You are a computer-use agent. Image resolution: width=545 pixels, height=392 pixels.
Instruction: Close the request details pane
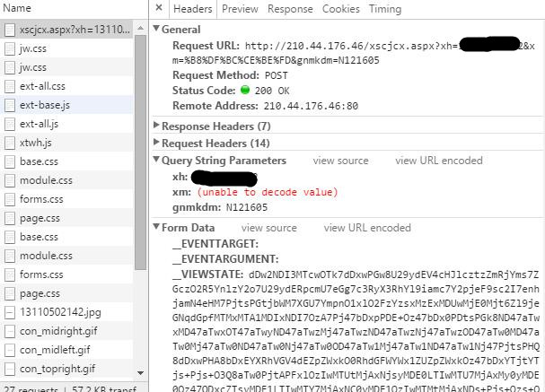[159, 8]
